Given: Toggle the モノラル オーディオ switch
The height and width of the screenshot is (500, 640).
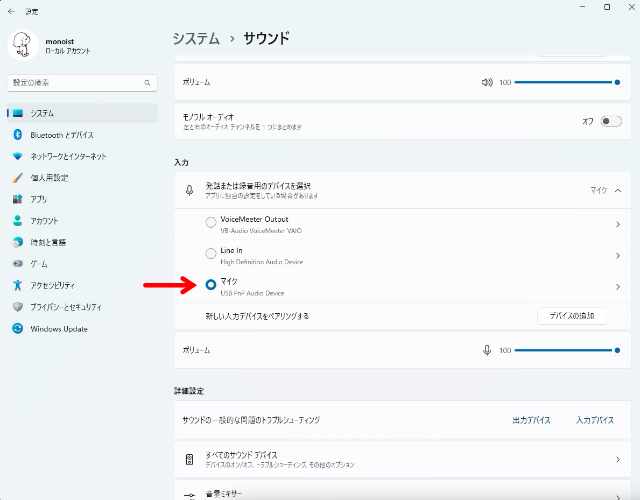Looking at the screenshot, I should (x=611, y=121).
